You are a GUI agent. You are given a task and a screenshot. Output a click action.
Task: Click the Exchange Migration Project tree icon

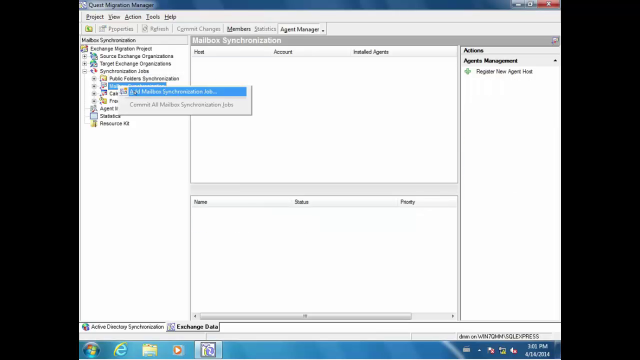[84, 49]
